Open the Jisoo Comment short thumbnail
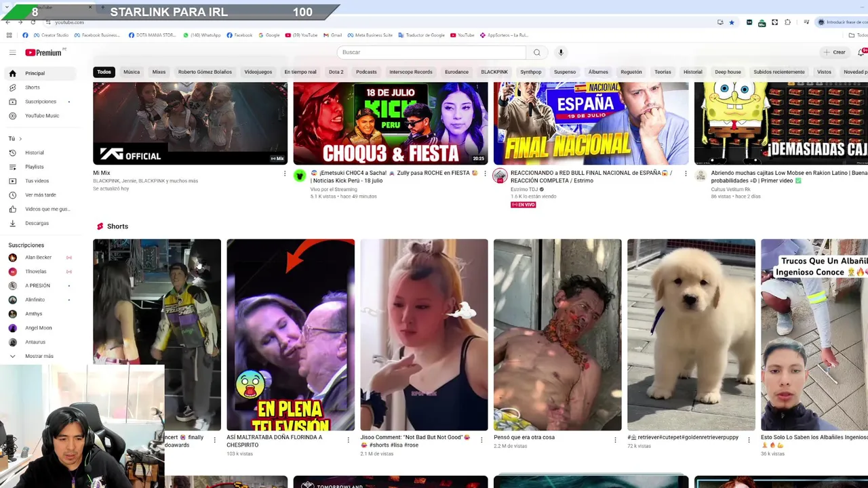868x488 pixels. pyautogui.click(x=424, y=335)
